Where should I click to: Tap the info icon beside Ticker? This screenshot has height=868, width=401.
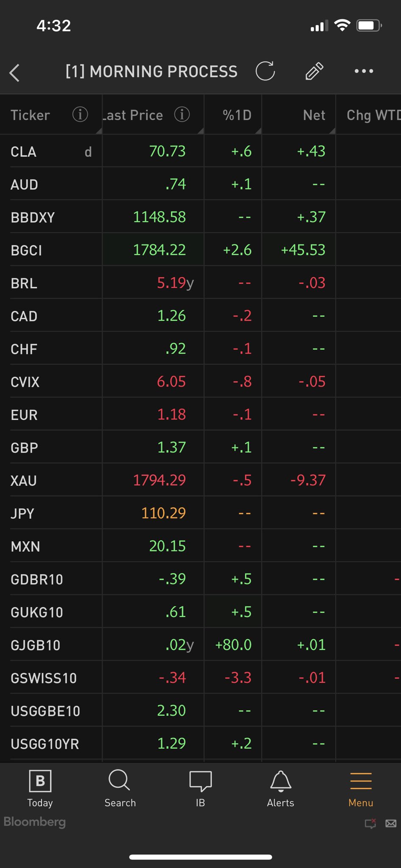pos(80,114)
